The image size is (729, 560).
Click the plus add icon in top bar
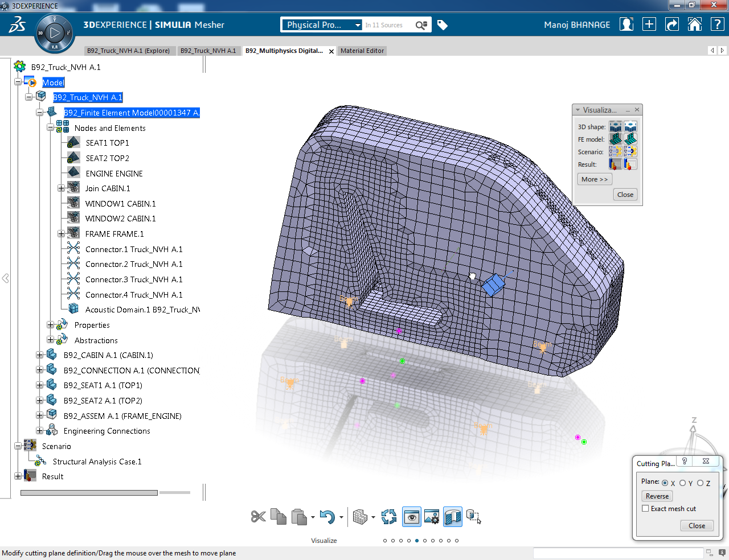(x=649, y=24)
